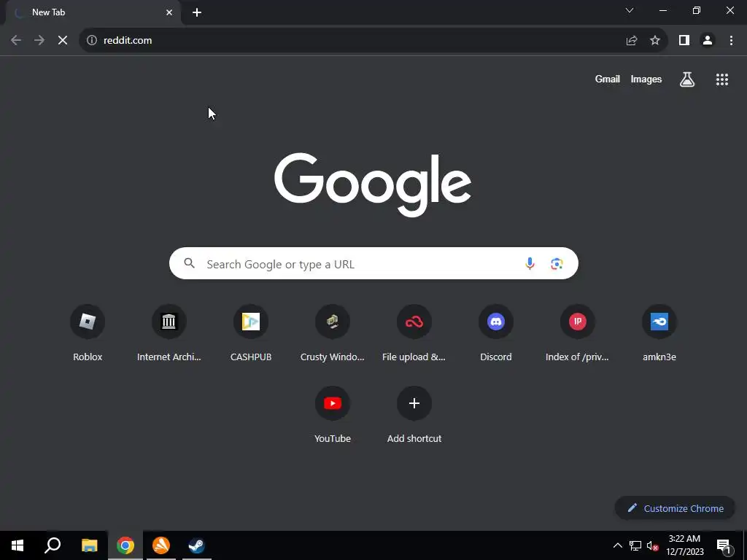Switch to Chrome in the taskbar
This screenshot has width=747, height=560.
(x=125, y=545)
